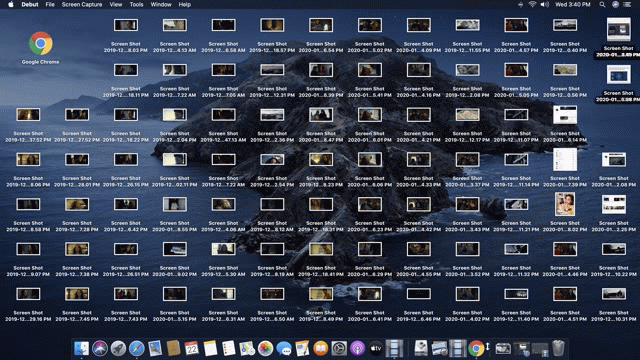Open the Trash in the Dock
This screenshot has width=640, height=360.
pos(558,349)
